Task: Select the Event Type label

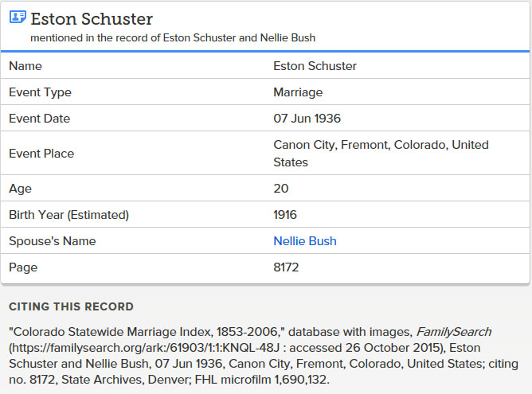Action: click(40, 92)
